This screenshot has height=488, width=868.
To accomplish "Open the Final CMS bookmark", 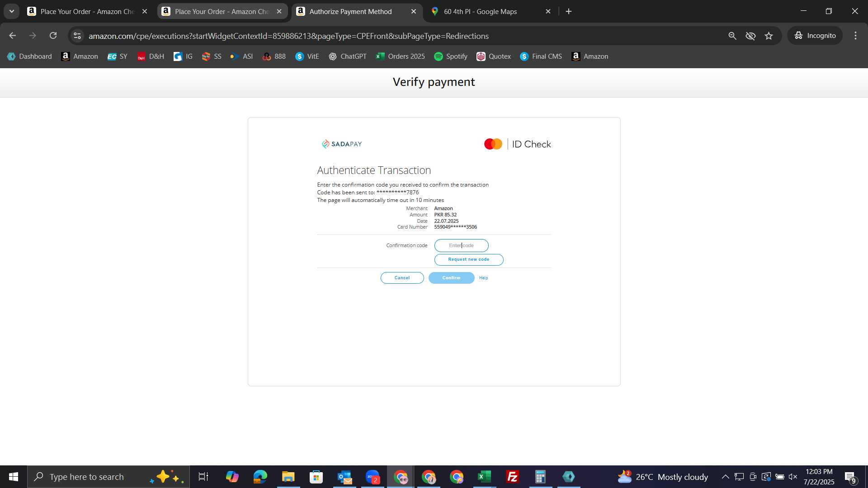I will pyautogui.click(x=541, y=56).
